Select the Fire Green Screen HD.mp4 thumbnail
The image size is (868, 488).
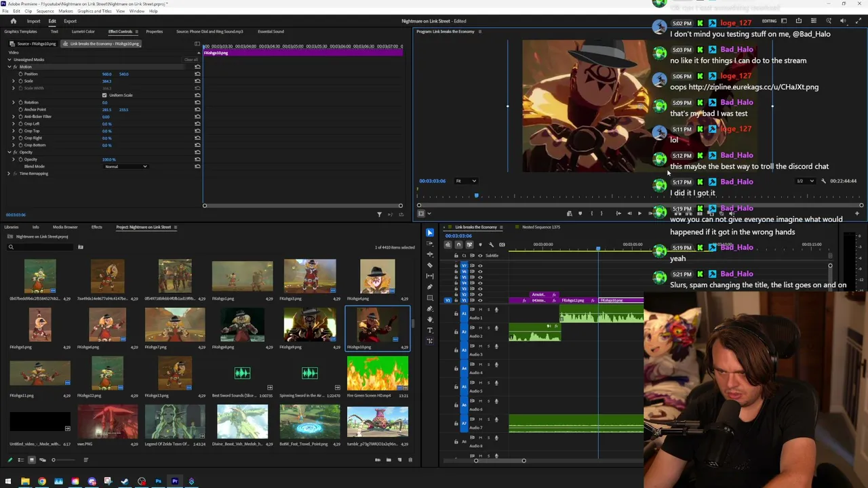tap(378, 374)
